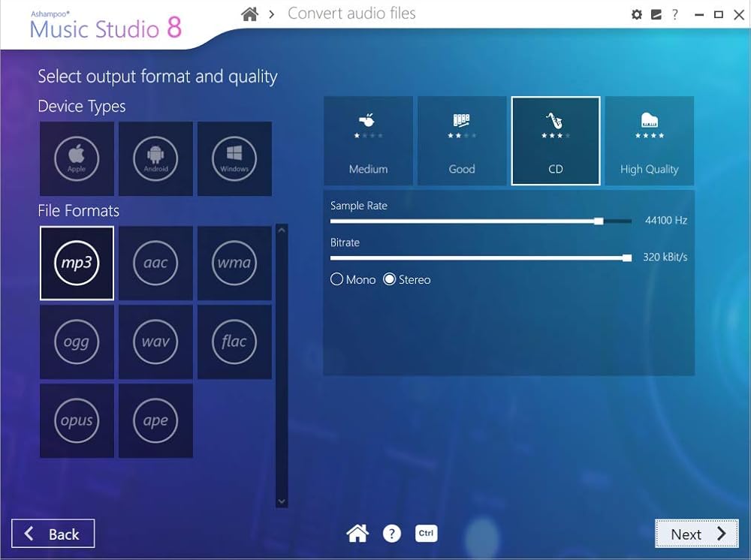The width and height of the screenshot is (751, 560).
Task: Select the opus file format
Action: (77, 420)
